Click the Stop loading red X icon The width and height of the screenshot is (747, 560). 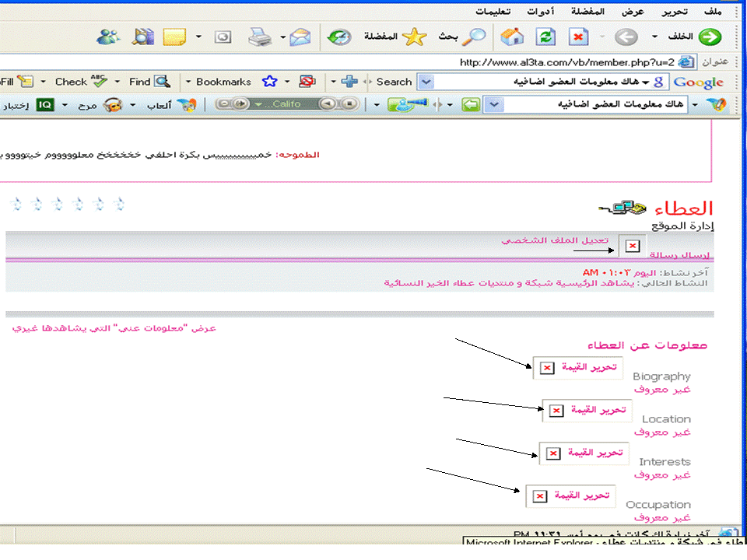pyautogui.click(x=579, y=37)
